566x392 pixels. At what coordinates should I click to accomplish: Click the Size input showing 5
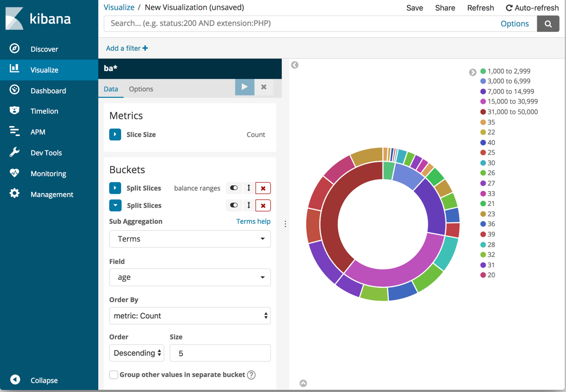pos(220,353)
